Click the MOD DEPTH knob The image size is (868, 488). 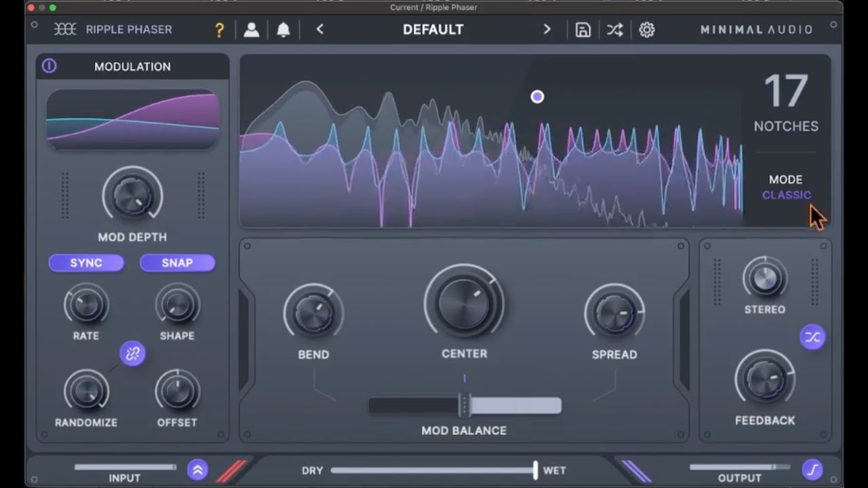pos(132,196)
